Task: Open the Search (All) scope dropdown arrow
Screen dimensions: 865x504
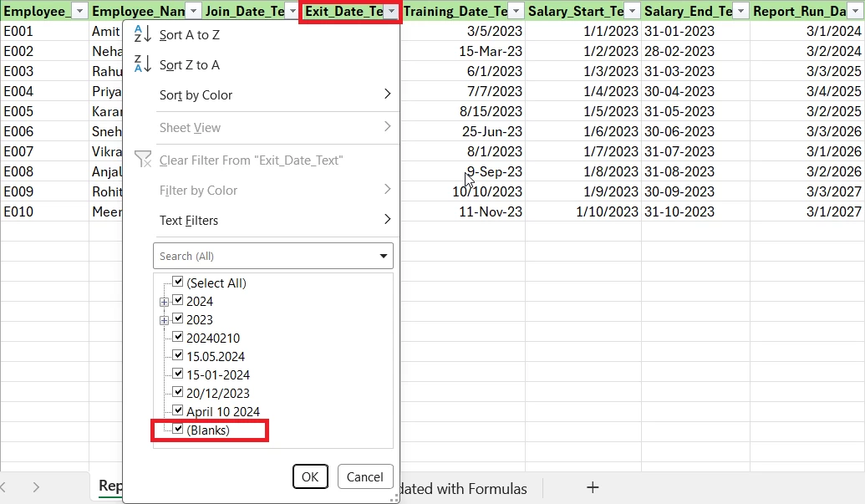Action: point(384,256)
